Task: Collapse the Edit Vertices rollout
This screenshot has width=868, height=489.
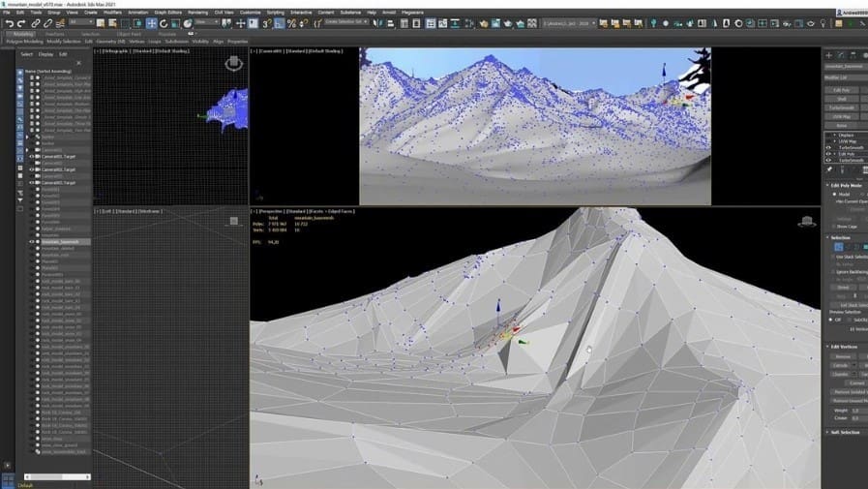Action: click(828, 347)
